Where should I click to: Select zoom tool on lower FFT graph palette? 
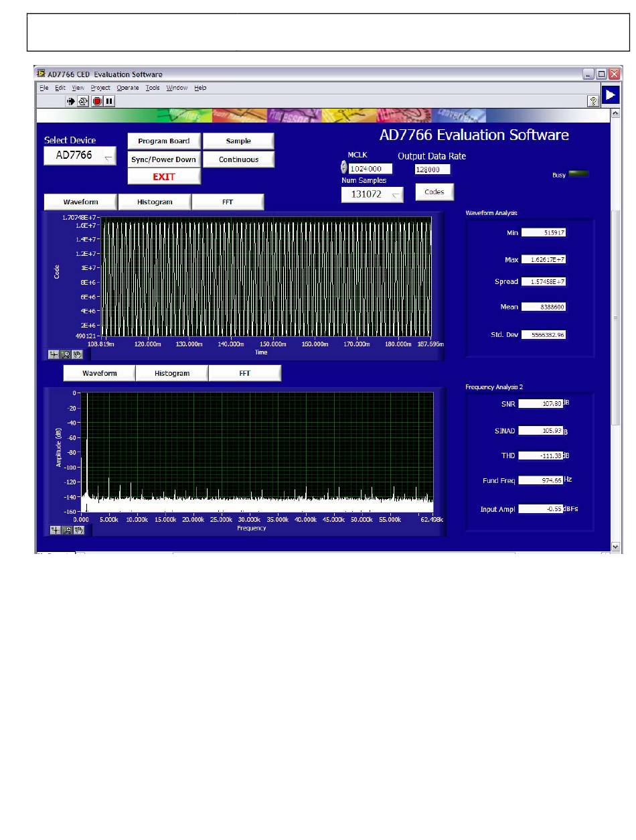click(x=68, y=530)
